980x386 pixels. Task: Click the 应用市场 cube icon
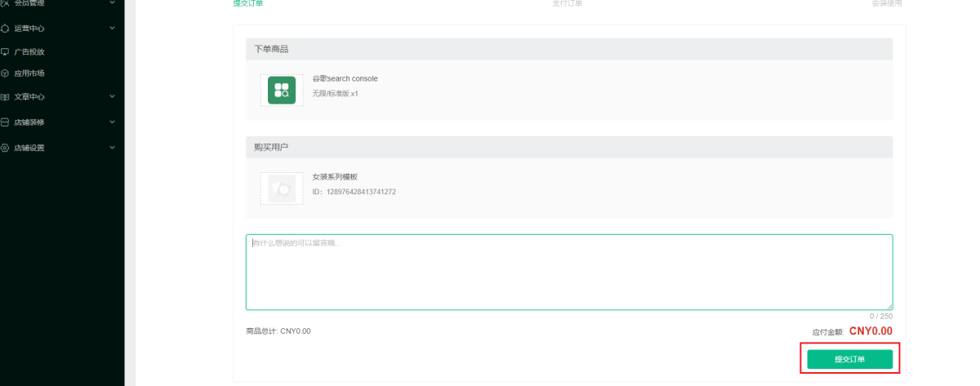(x=5, y=73)
